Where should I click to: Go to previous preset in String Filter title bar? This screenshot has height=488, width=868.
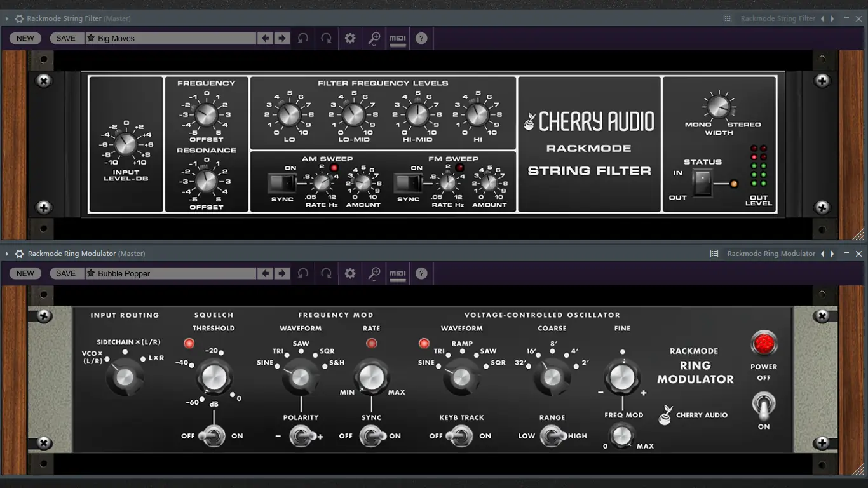pos(823,19)
